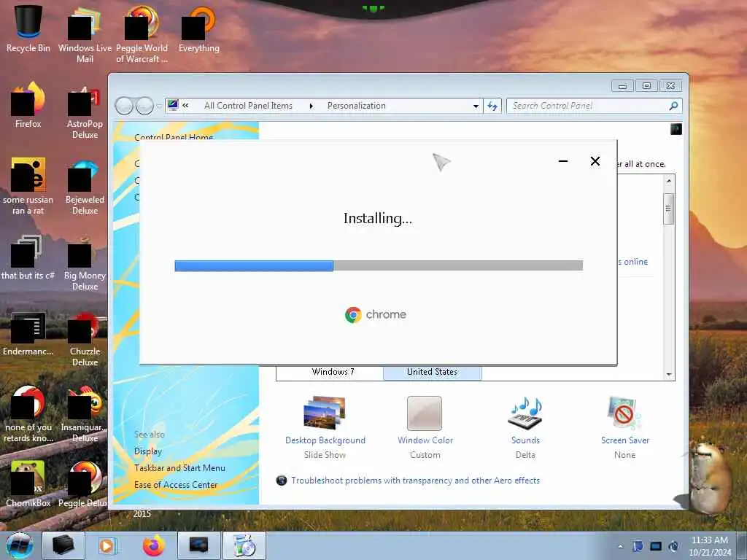Open 'some russian ran a rat' icon
This screenshot has height=560, width=747.
tap(28, 186)
